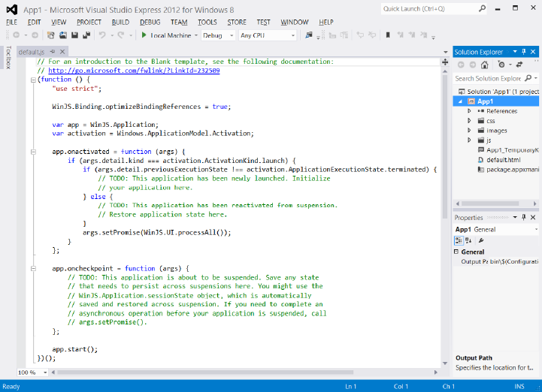Open the FILE menu
Viewport: 542px width, 392px height.
coord(11,22)
